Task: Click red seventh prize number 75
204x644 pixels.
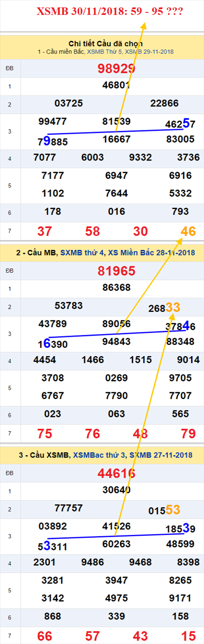Action: coord(45,434)
